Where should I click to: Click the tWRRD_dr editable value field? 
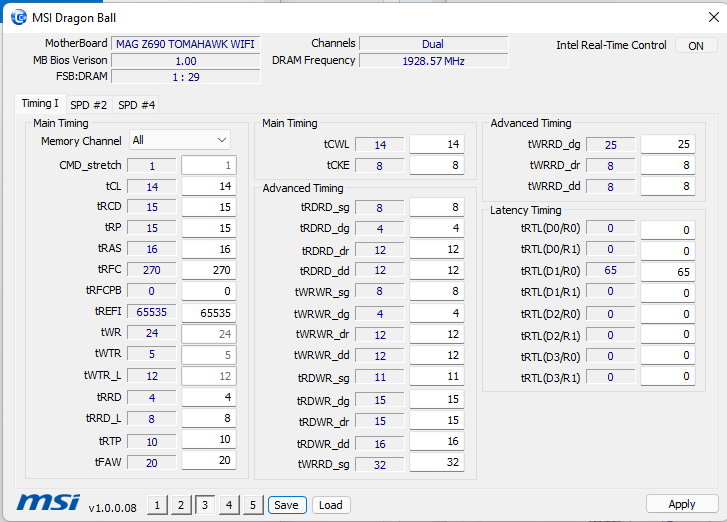(668, 166)
